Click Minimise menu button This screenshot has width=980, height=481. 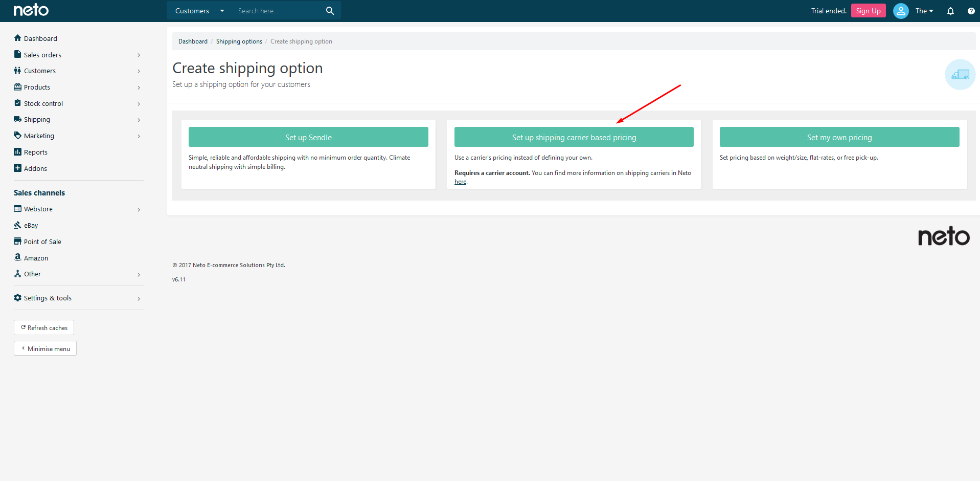click(x=45, y=348)
